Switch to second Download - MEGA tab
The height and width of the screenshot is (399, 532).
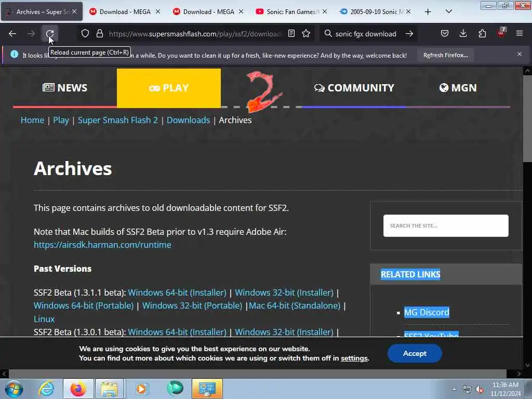[x=208, y=12]
